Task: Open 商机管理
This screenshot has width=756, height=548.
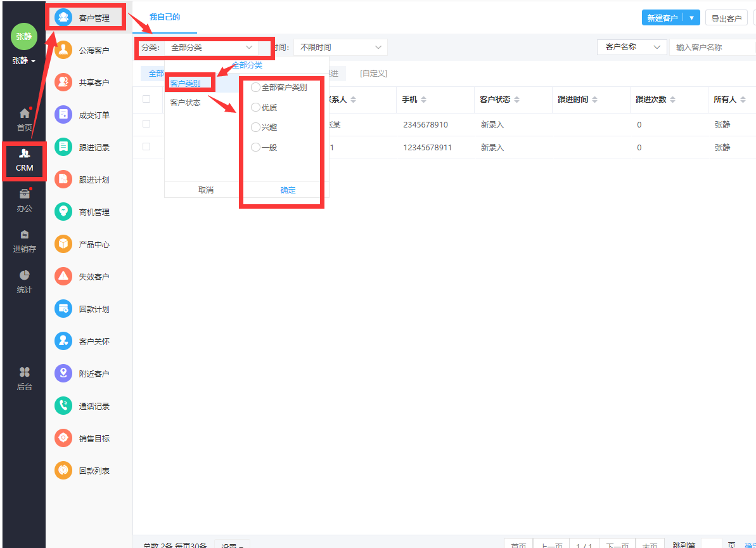Action: point(86,212)
